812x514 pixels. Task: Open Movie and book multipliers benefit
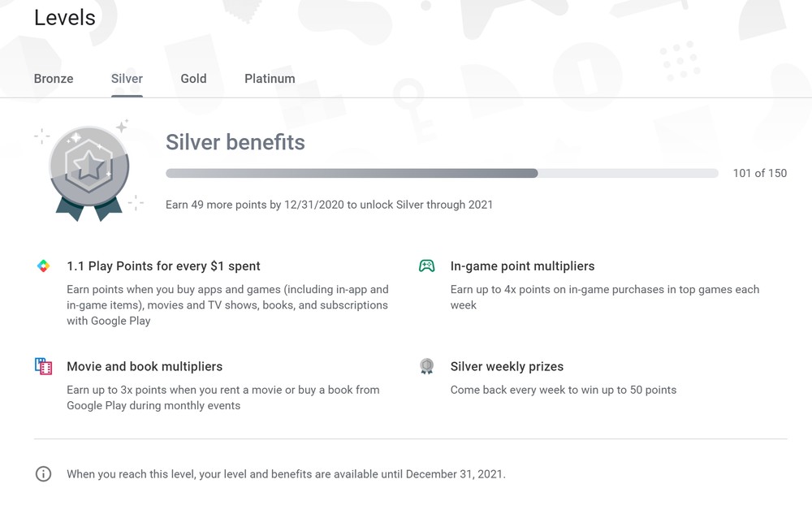click(145, 367)
